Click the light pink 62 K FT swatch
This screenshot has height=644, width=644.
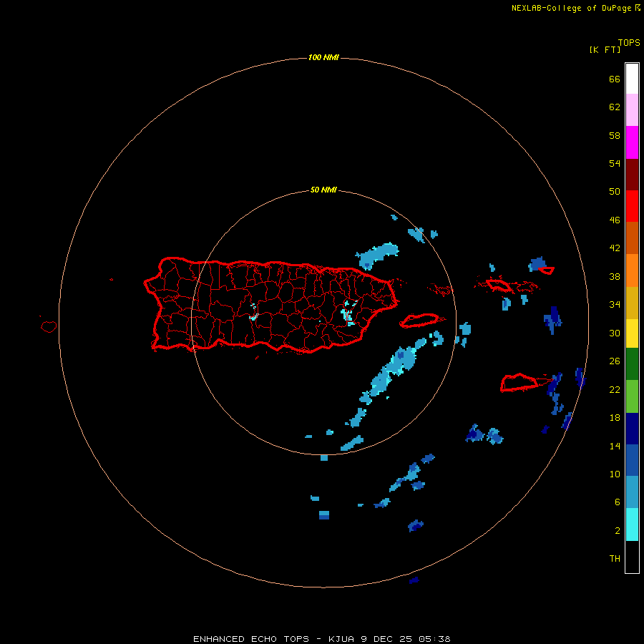[632, 110]
